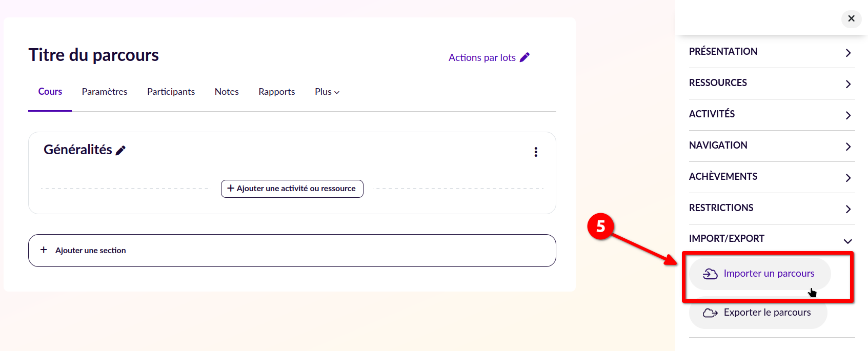This screenshot has width=868, height=351.
Task: Switch to the Paramètres tab
Action: (x=105, y=92)
